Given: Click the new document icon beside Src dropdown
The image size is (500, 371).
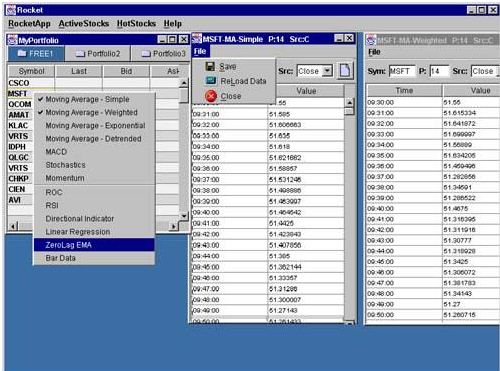Looking at the screenshot, I should [345, 71].
